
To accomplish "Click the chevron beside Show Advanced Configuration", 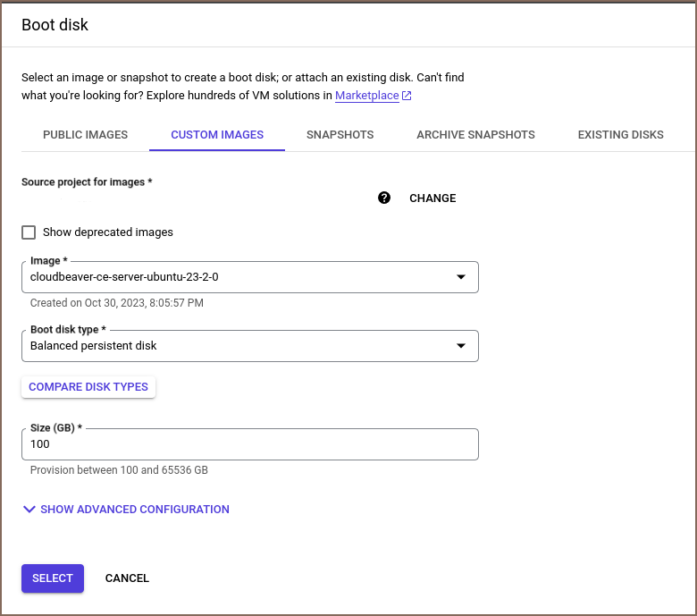I will (29, 510).
